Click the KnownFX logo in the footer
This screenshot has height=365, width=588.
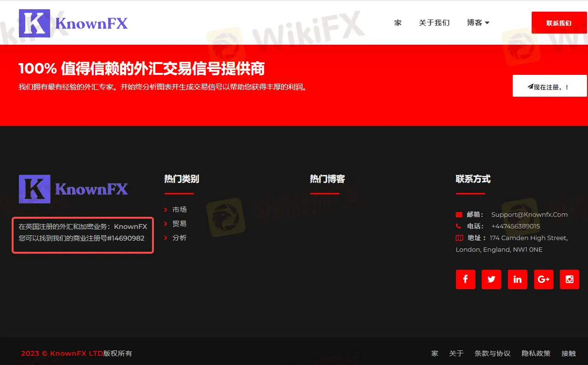point(73,189)
